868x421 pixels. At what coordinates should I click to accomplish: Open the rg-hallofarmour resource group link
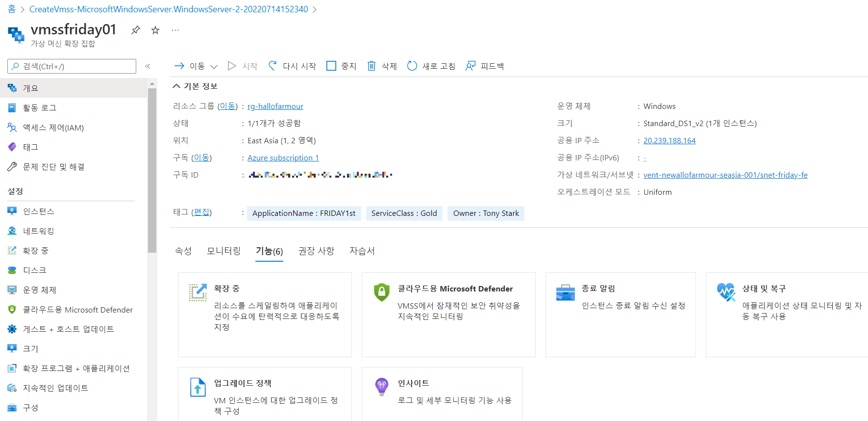coord(275,106)
